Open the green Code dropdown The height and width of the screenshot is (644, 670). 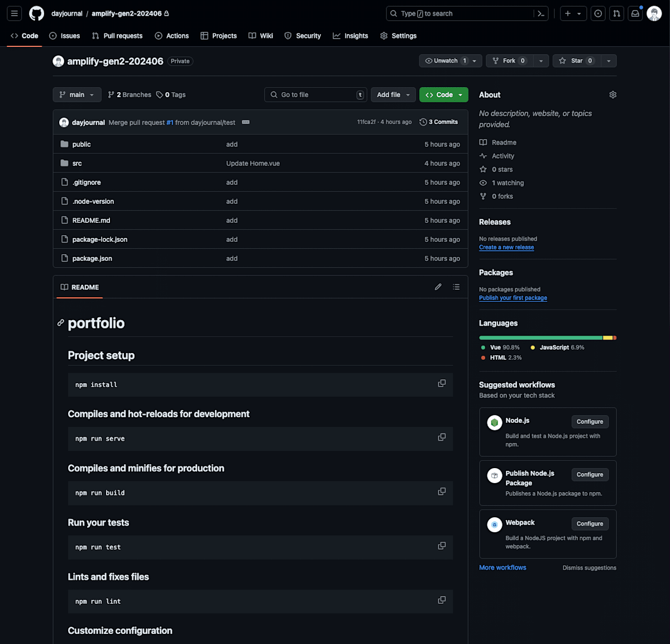coord(444,95)
